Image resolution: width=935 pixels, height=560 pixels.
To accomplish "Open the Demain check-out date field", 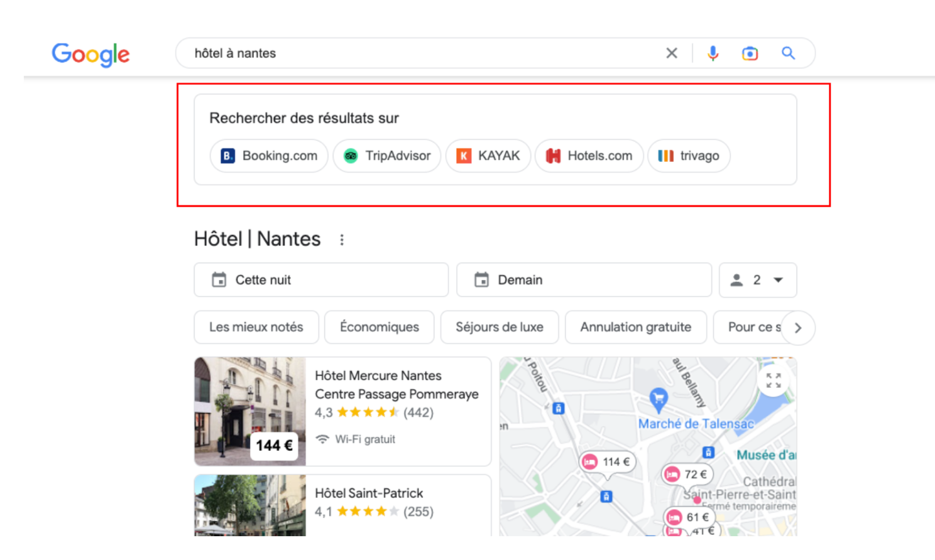I will [584, 280].
